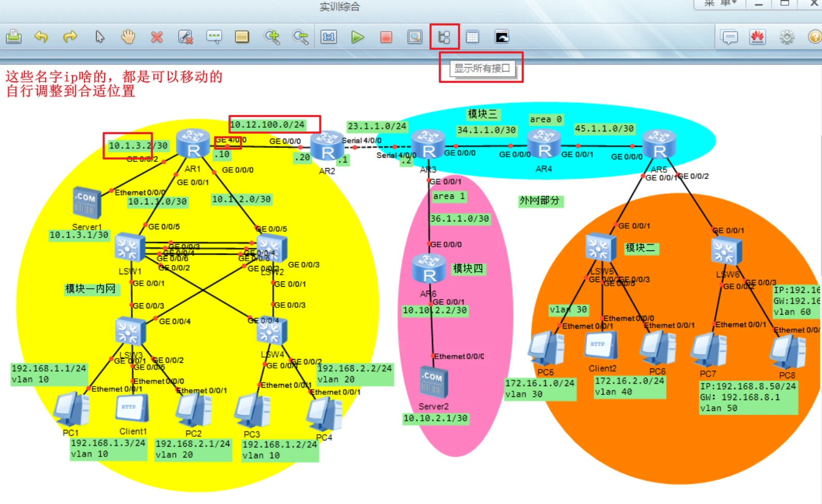Open the 菜单 dropdown menu
Viewport: 822px width, 504px height.
coord(720,3)
